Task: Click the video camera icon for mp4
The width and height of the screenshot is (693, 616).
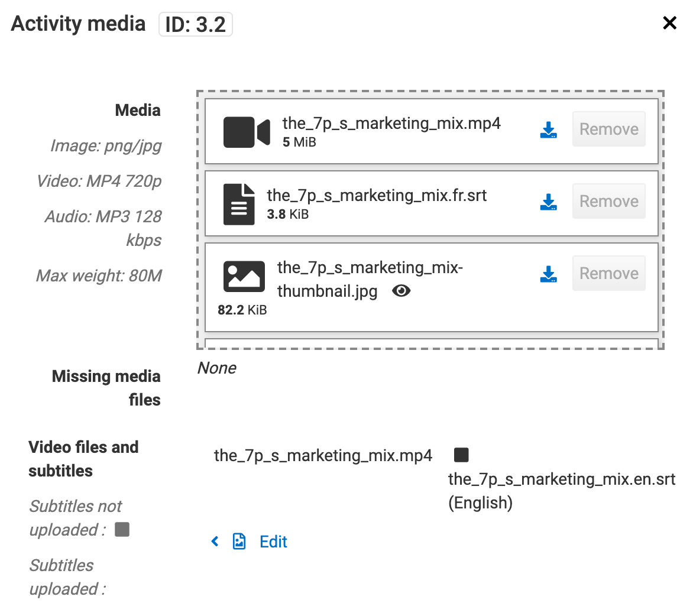Action: [247, 132]
